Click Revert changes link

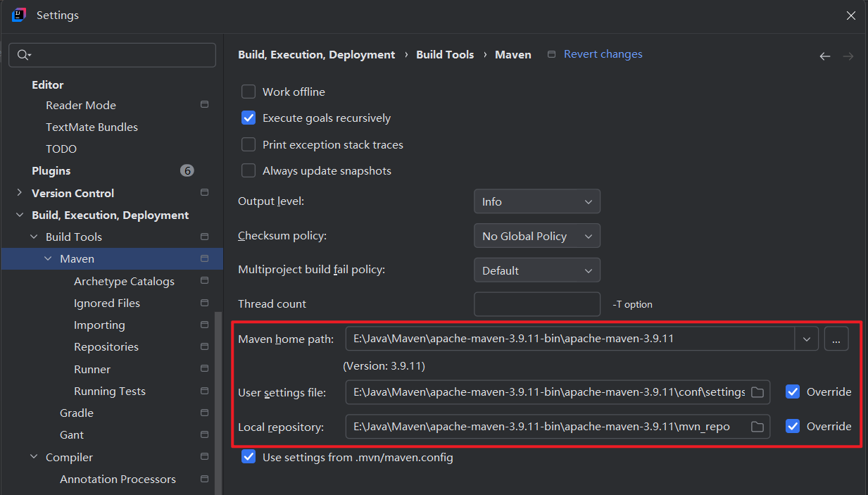click(603, 54)
